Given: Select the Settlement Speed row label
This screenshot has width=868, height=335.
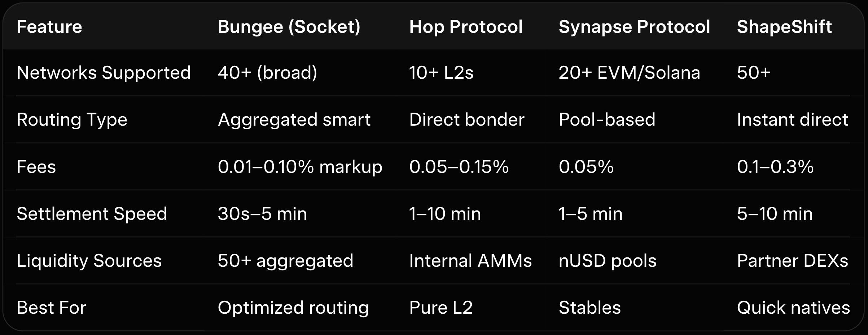Looking at the screenshot, I should pos(92,214).
